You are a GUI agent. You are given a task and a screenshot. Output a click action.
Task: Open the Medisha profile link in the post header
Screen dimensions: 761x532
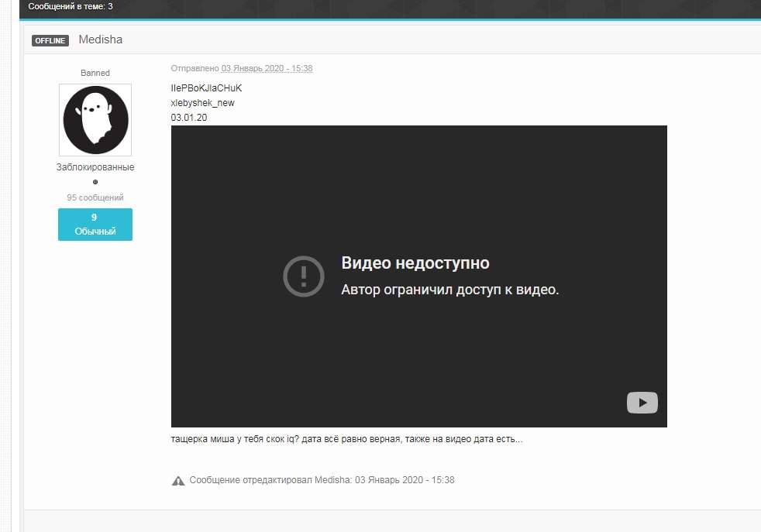(101, 39)
